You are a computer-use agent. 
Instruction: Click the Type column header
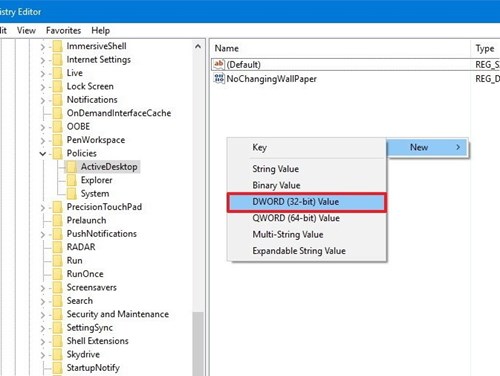(x=485, y=49)
